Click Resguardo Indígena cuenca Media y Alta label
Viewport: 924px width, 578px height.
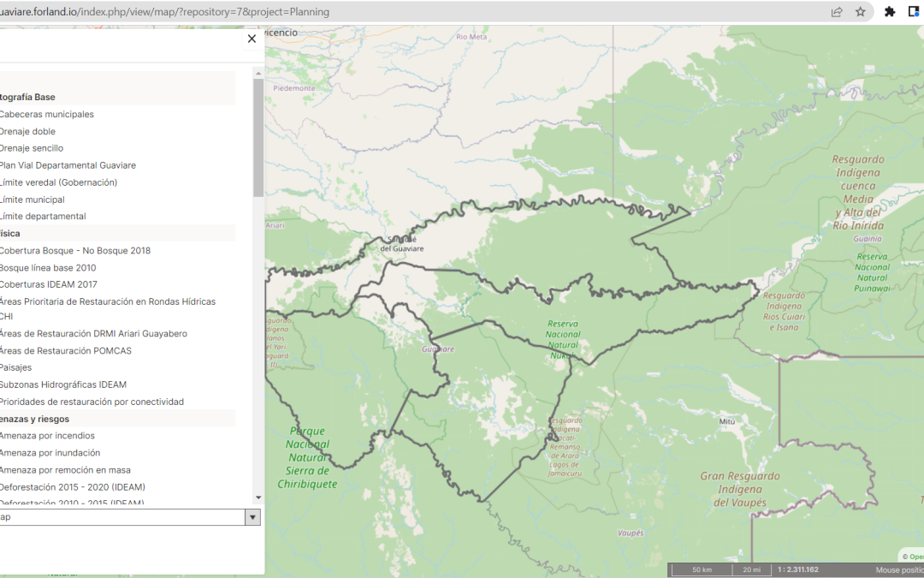[x=858, y=193]
